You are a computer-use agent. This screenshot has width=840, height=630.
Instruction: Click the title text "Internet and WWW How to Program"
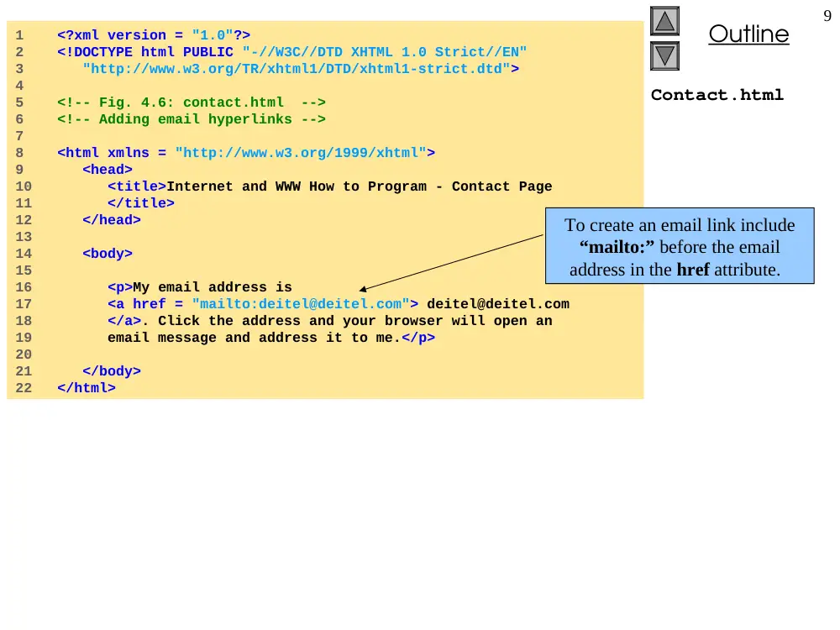[x=297, y=186]
